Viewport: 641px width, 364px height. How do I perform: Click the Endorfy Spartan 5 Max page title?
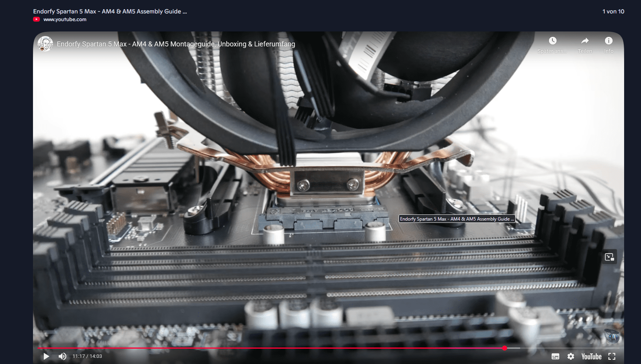click(110, 12)
